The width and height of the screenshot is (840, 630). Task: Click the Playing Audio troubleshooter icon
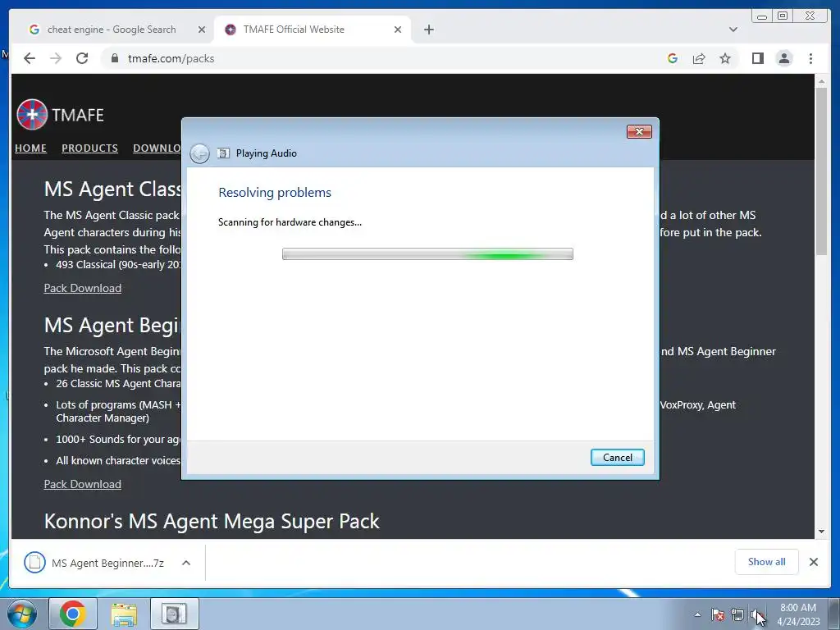[223, 153]
